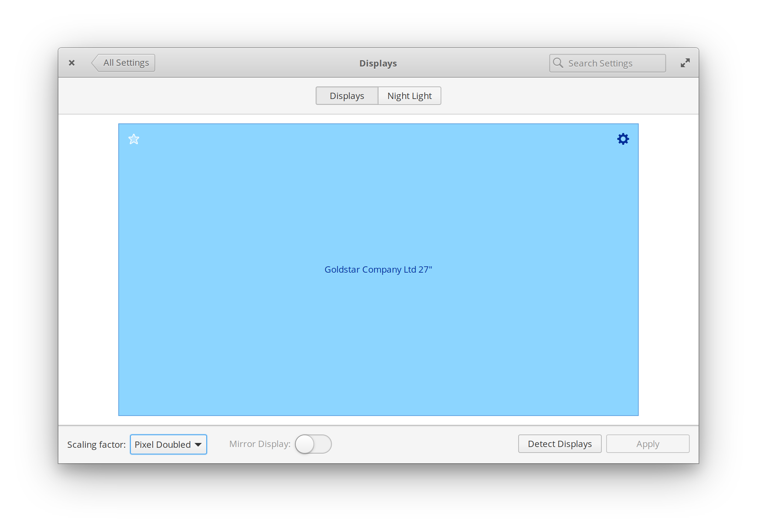
Task: Go back to All Settings
Action: tap(126, 63)
